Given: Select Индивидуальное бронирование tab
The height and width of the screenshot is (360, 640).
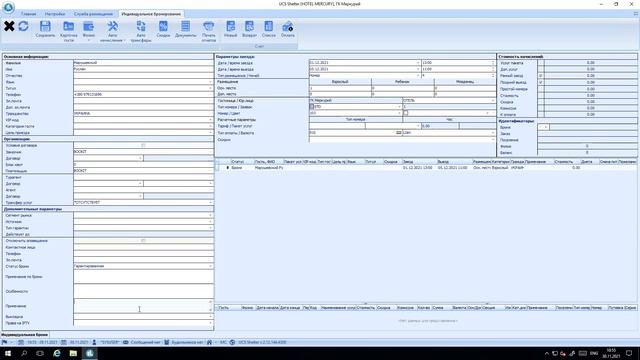Looking at the screenshot, I should click(151, 14).
